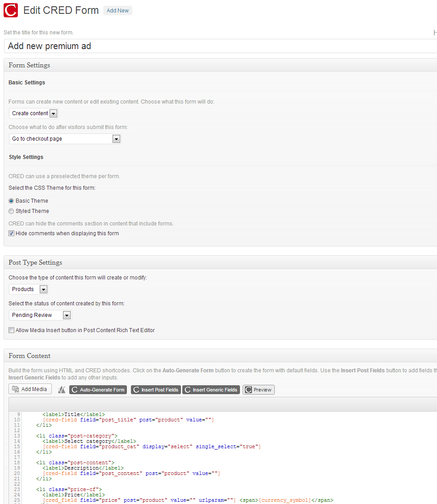
Task: Open the Create content dropdown
Action: coord(34,113)
